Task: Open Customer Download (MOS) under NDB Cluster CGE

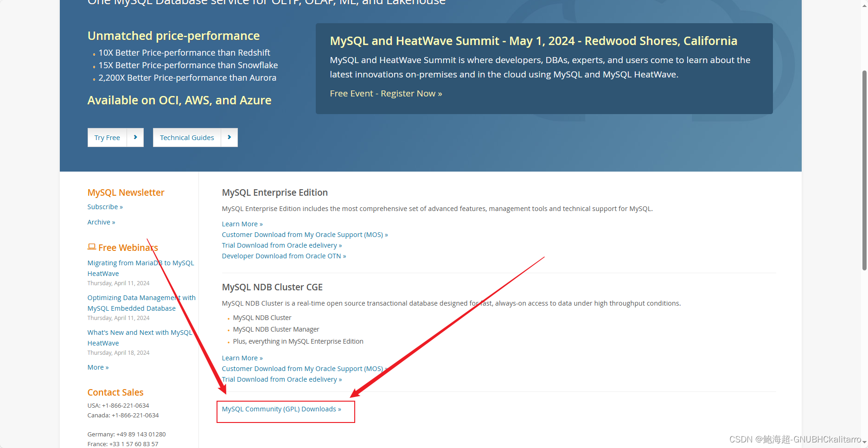Action: (x=305, y=369)
